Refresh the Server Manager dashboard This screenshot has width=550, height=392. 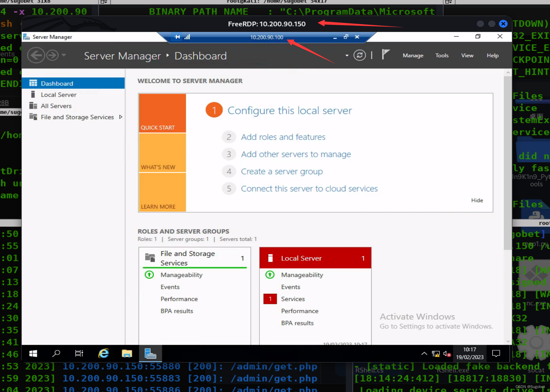(360, 55)
